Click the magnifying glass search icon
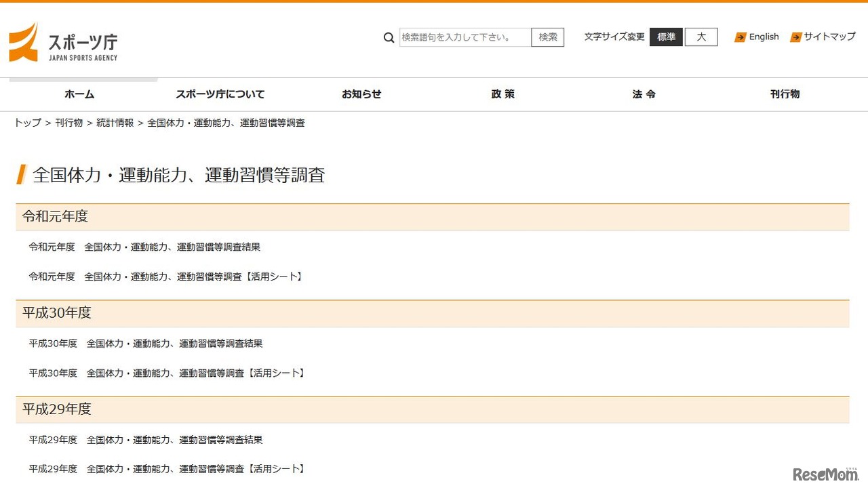The width and height of the screenshot is (868, 490). coord(389,37)
